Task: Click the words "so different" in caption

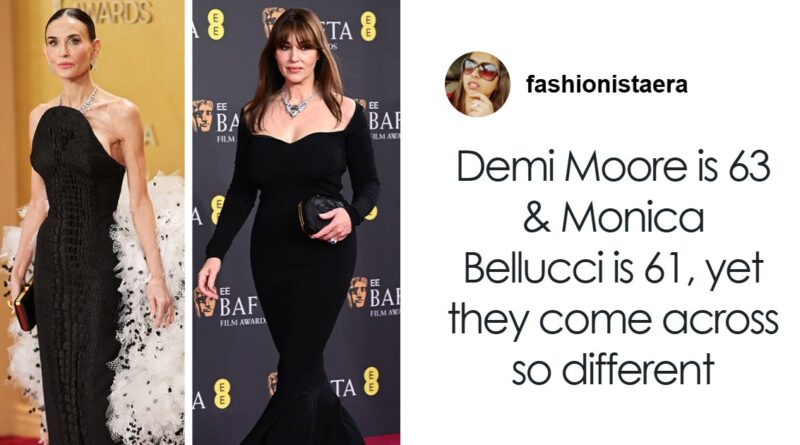Action: tap(613, 369)
